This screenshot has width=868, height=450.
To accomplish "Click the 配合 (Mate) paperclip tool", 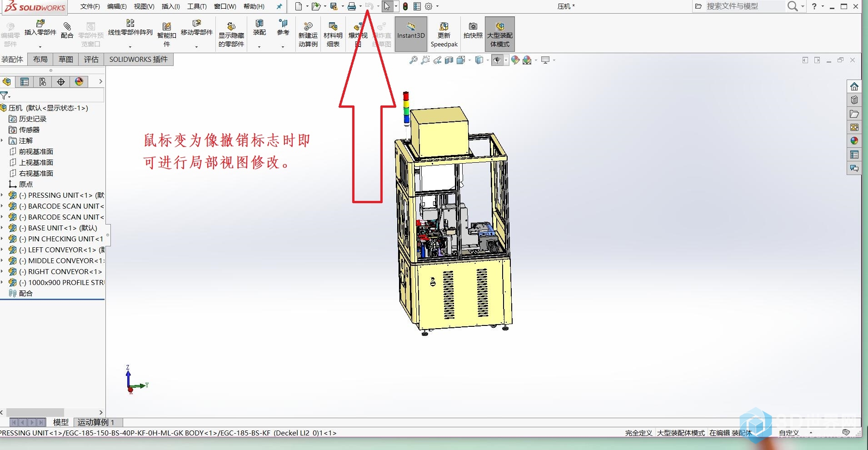I will (x=67, y=30).
